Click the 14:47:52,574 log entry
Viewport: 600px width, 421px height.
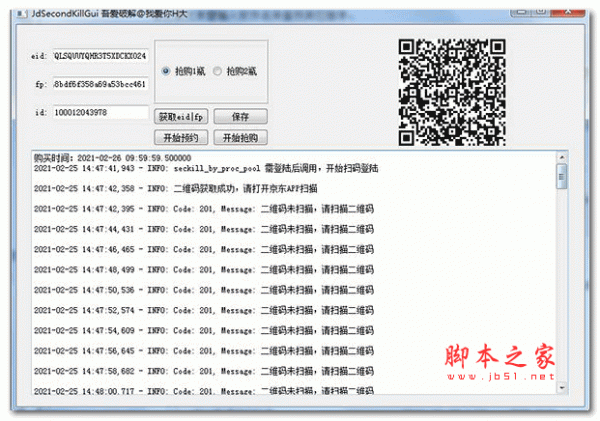tap(204, 310)
